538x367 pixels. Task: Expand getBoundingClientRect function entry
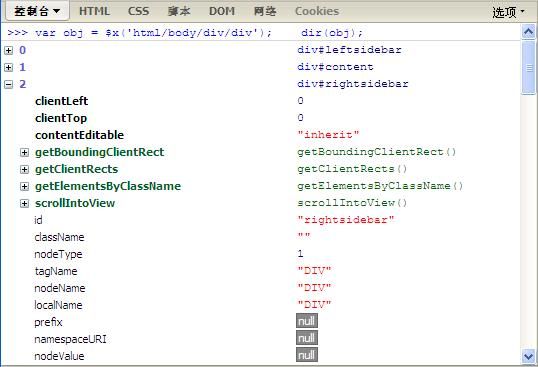pyautogui.click(x=24, y=152)
